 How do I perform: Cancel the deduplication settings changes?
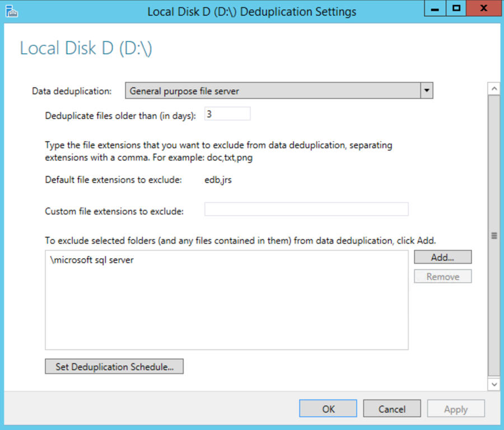point(391,409)
